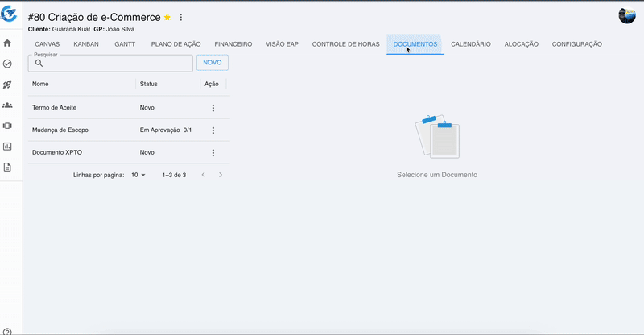Click the Novo status of Termo de Aceite
The image size is (644, 335).
[147, 108]
